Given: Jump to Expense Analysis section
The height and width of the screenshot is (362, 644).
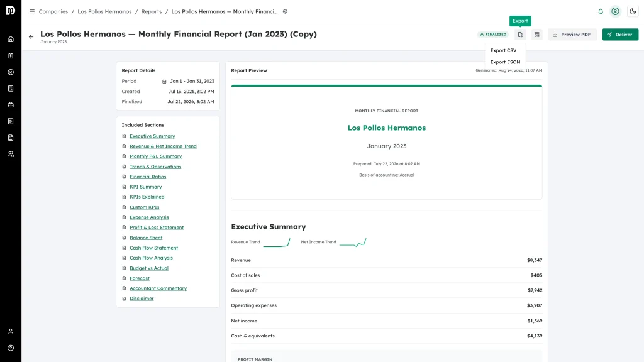Looking at the screenshot, I should click(149, 217).
